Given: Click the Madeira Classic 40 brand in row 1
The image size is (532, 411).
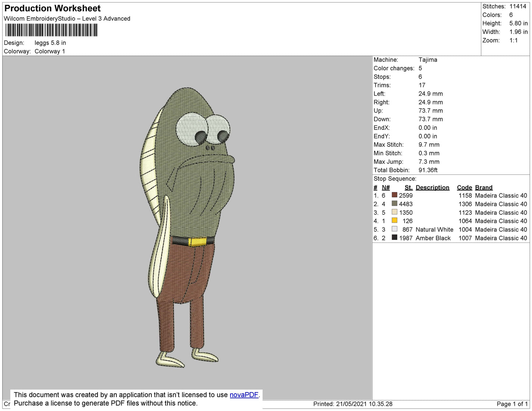Looking at the screenshot, I should pos(501,195).
